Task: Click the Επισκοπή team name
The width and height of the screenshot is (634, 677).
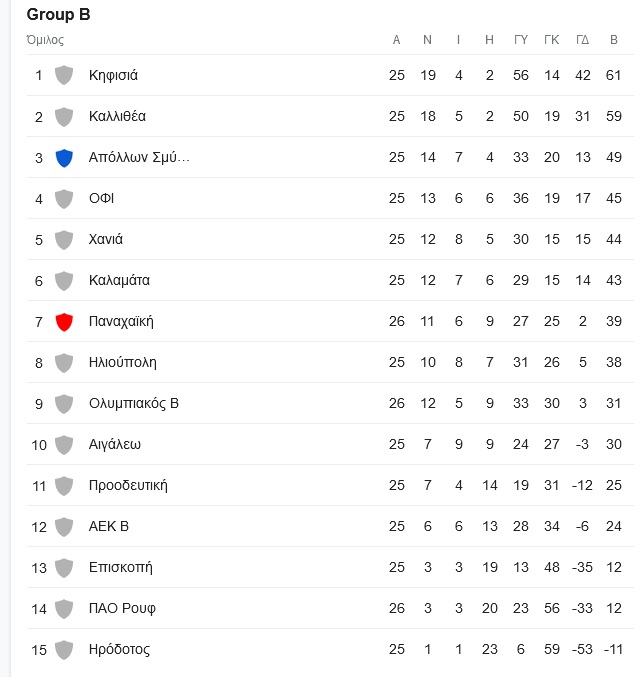Action: [120, 567]
